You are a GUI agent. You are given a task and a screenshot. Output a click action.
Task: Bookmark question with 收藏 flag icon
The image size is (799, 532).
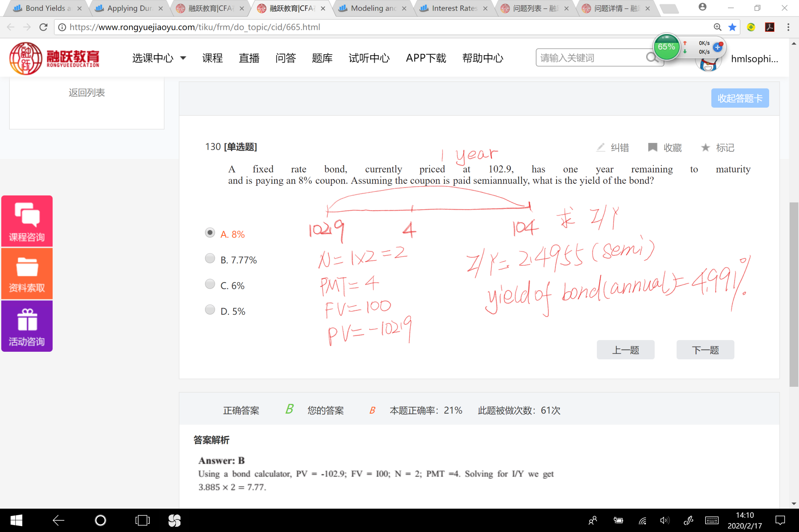[x=652, y=148]
